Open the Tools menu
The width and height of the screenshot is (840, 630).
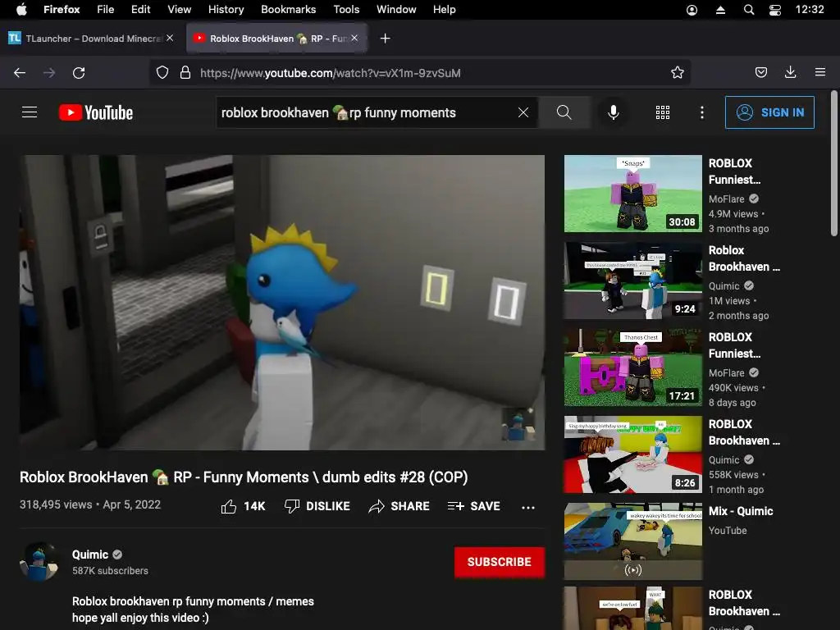pyautogui.click(x=346, y=9)
